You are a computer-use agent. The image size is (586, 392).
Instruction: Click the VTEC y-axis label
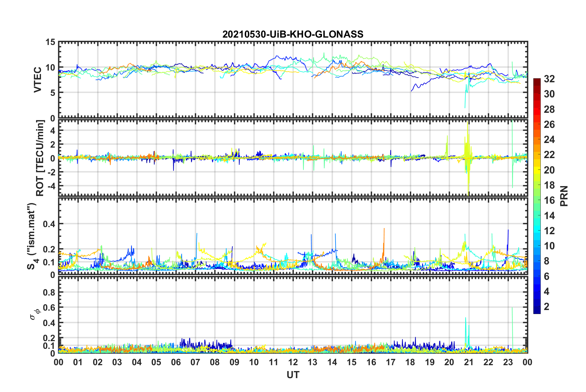coord(38,80)
